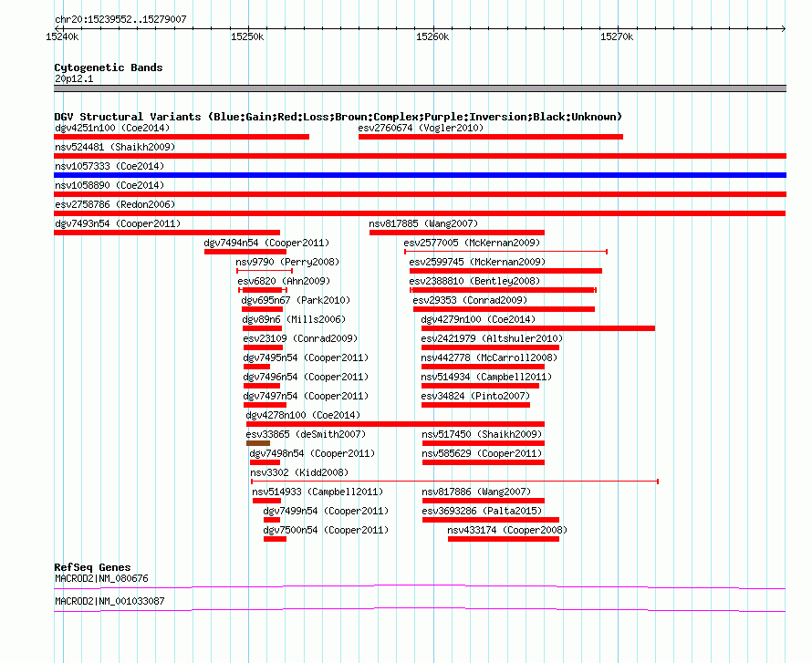
Task: Click dgv7498n54 (Cooper2011) label
Action: (312, 453)
